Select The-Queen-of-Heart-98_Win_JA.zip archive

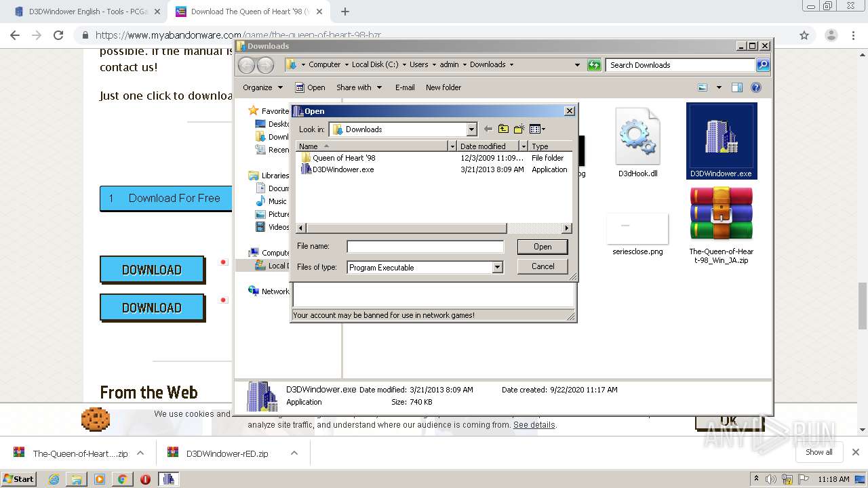pos(721,226)
